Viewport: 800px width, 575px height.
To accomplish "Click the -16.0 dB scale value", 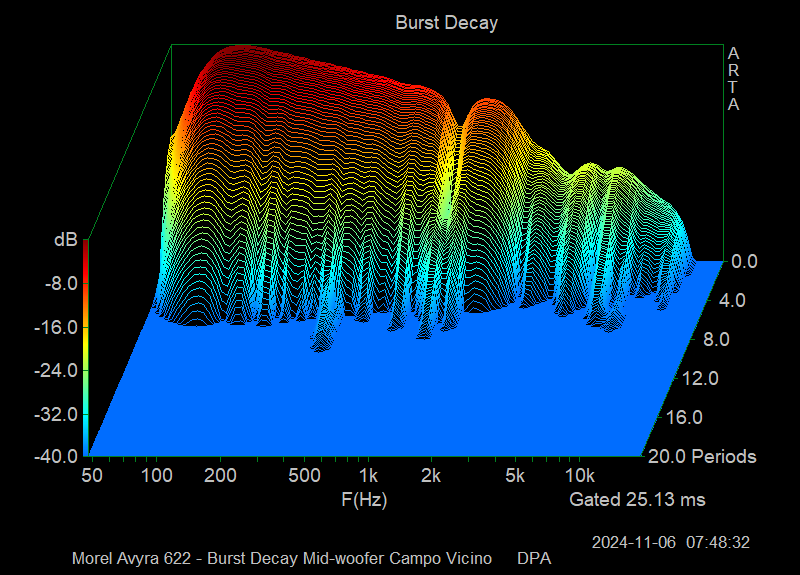I will pyautogui.click(x=56, y=327).
